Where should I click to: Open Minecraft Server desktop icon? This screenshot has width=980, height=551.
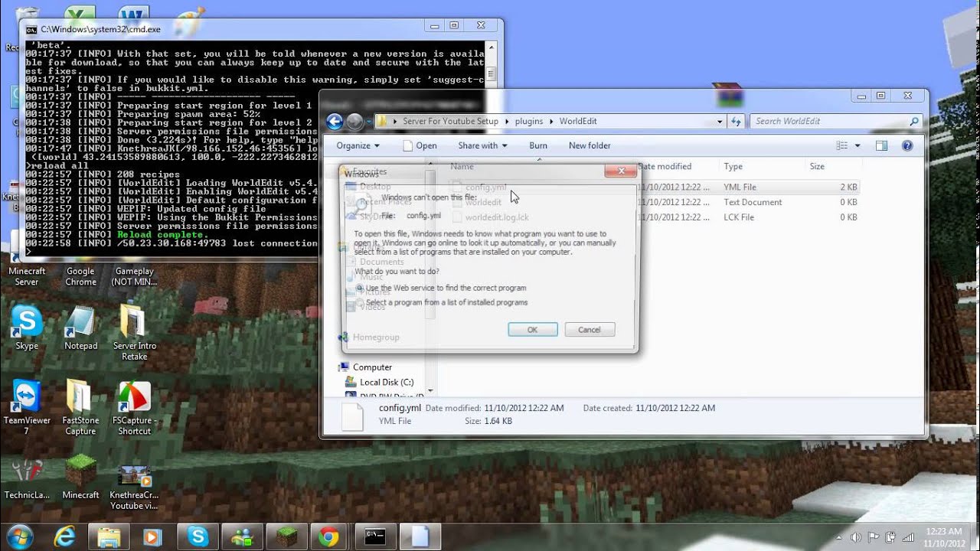pyautogui.click(x=26, y=276)
